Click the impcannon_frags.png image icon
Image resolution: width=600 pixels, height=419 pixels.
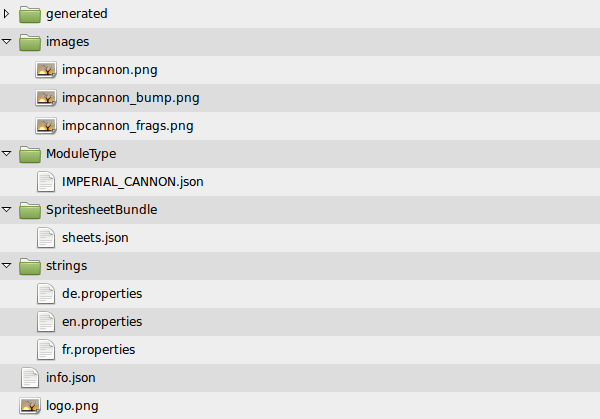click(46, 126)
